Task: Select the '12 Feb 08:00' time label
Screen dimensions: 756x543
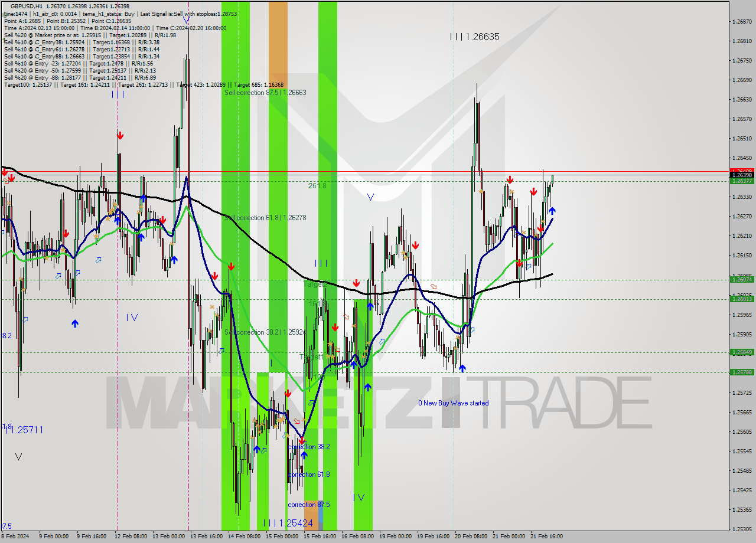Action: tap(131, 537)
